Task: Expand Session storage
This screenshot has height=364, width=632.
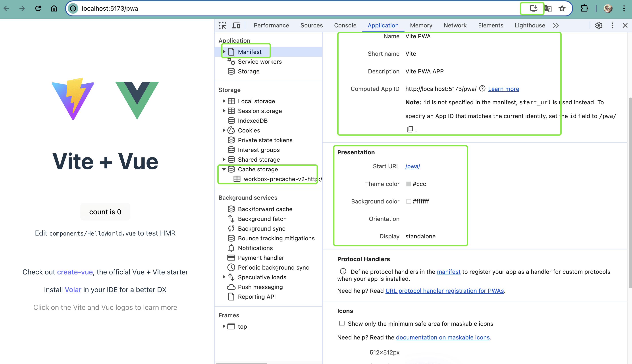Action: (x=224, y=111)
